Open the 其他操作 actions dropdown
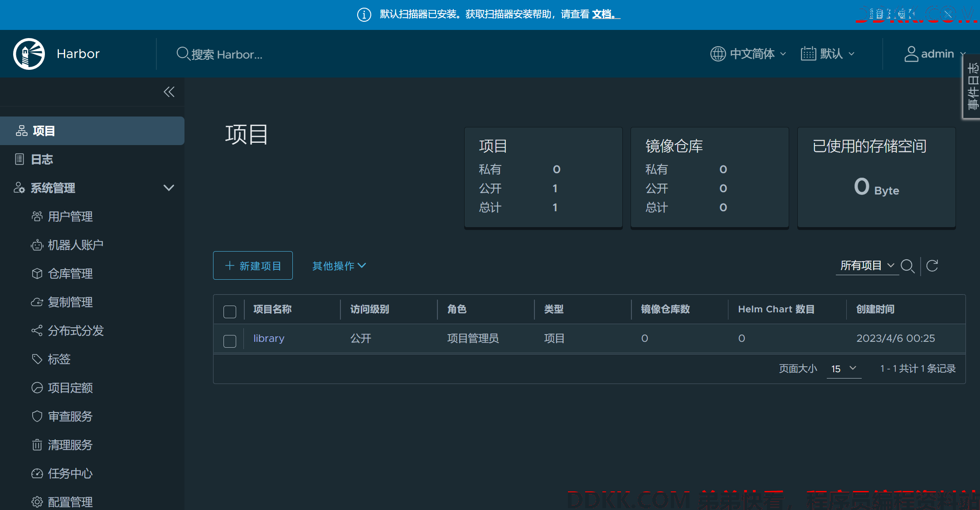The height and width of the screenshot is (510, 980). point(339,266)
